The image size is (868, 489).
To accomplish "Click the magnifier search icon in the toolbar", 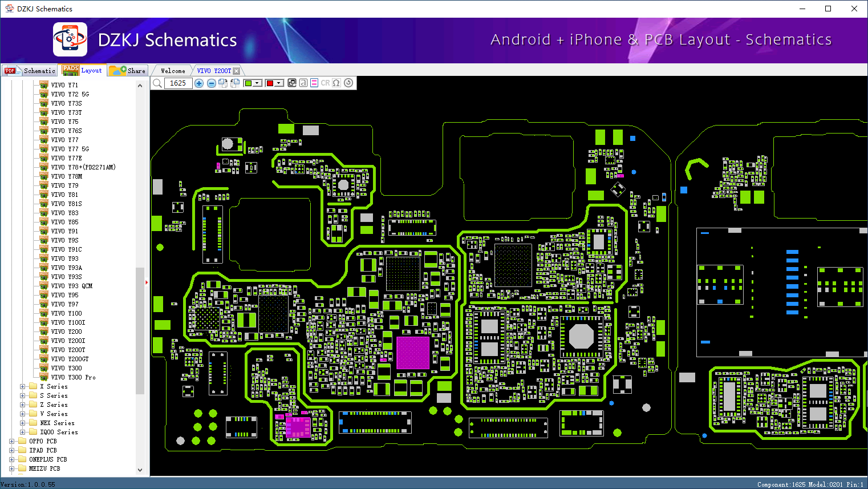I will pos(157,83).
